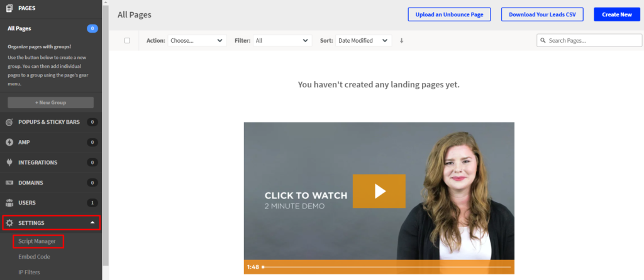The height and width of the screenshot is (280, 644).
Task: Click the Domains www icon
Action: [9, 183]
